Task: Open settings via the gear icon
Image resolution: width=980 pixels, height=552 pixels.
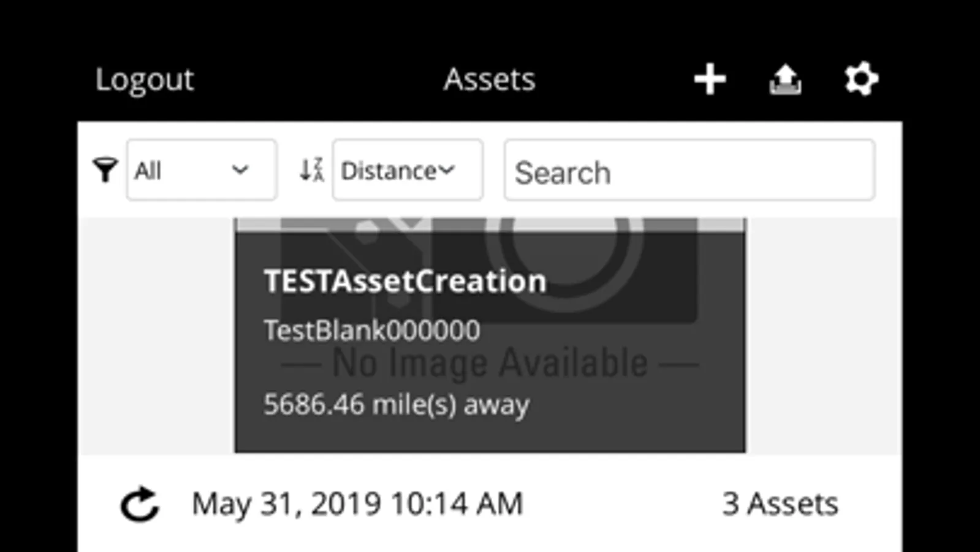Action: [861, 79]
